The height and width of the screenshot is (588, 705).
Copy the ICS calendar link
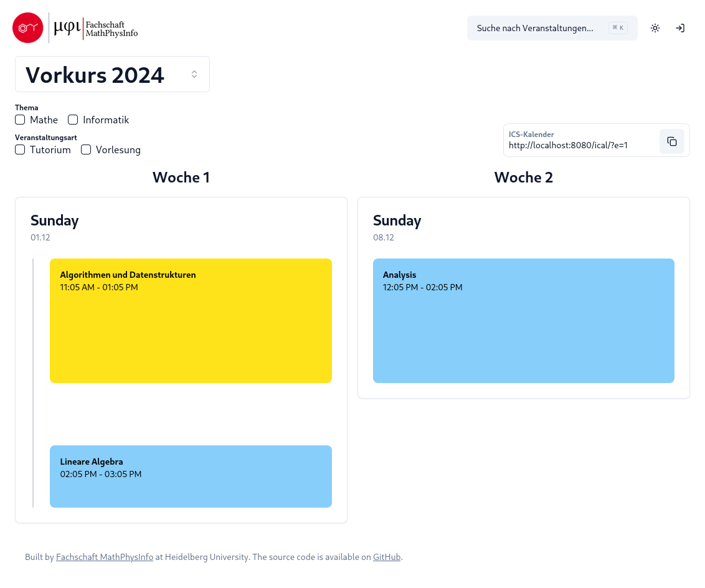coord(672,141)
